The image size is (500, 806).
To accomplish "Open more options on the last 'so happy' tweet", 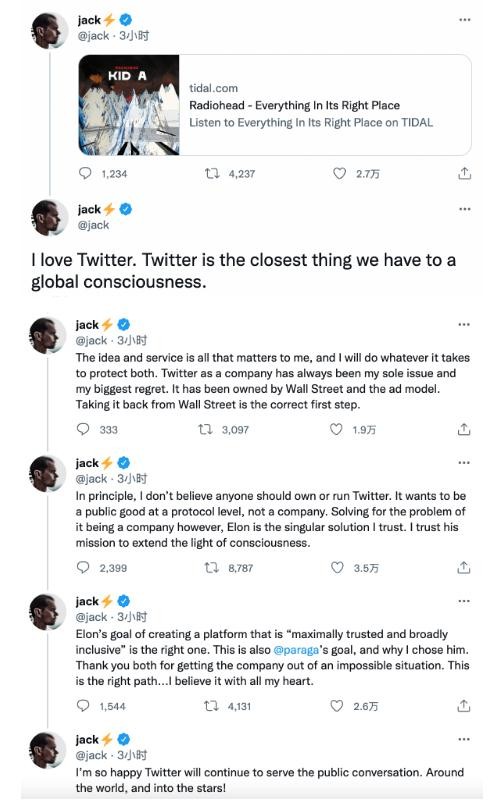I will (x=464, y=739).
